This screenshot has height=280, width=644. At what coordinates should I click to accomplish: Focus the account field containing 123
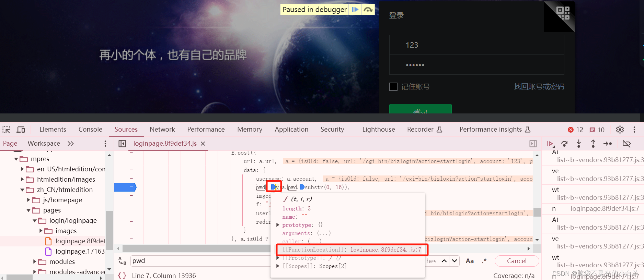coord(476,45)
